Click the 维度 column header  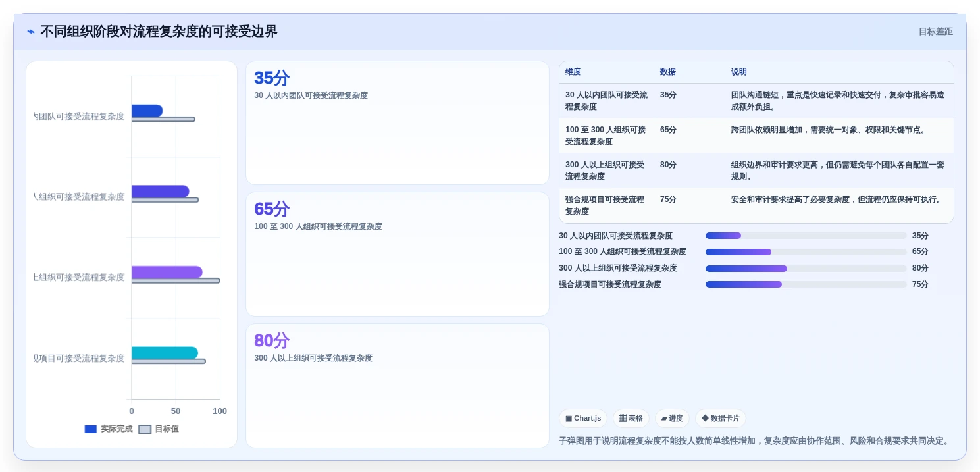[573, 72]
